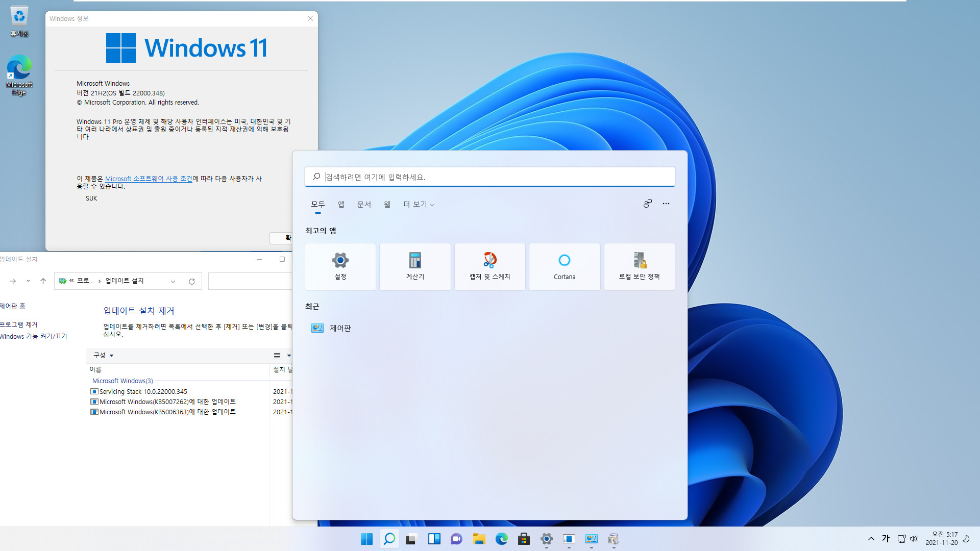
Task: Click the search feedback people icon
Action: pos(647,204)
